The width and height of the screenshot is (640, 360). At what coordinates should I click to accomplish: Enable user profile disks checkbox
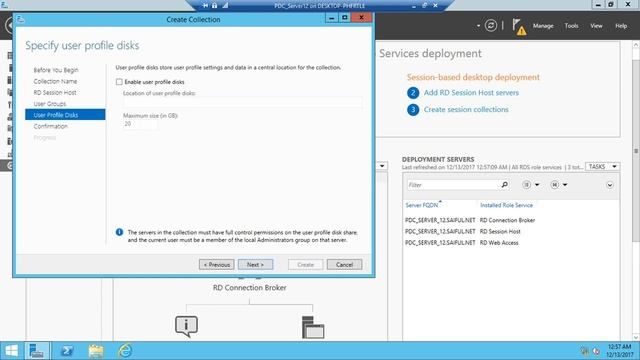119,82
